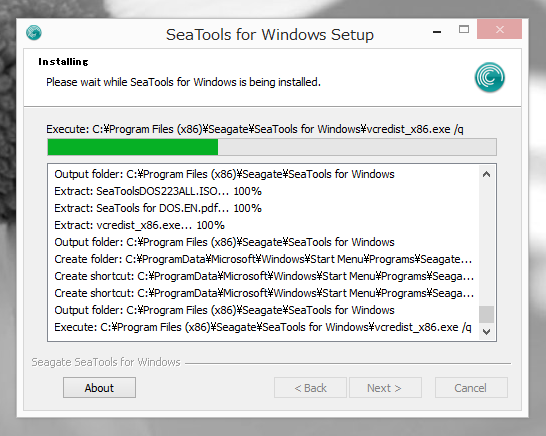Click the scroll up arrow in log list
The image size is (546, 436).
pyautogui.click(x=486, y=174)
